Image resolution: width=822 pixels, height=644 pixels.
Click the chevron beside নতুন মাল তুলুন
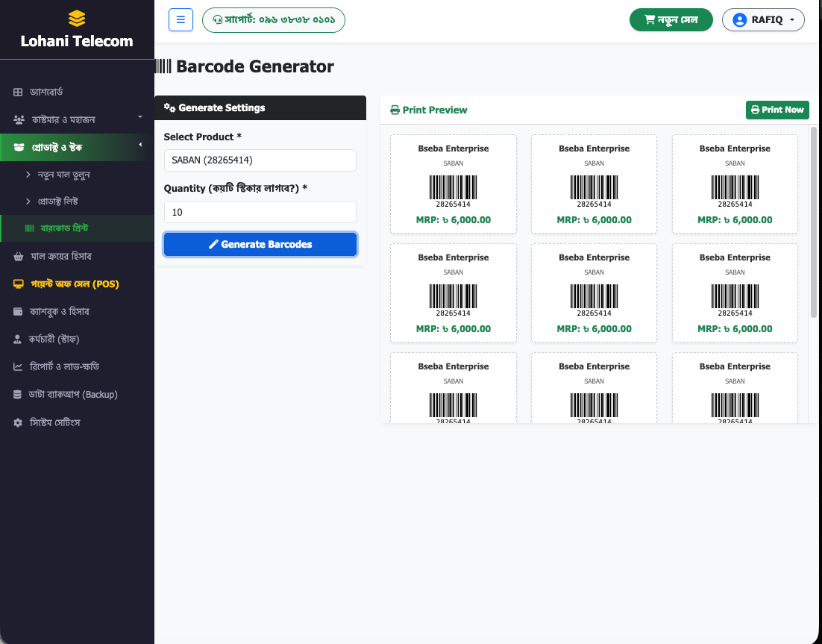pos(28,174)
